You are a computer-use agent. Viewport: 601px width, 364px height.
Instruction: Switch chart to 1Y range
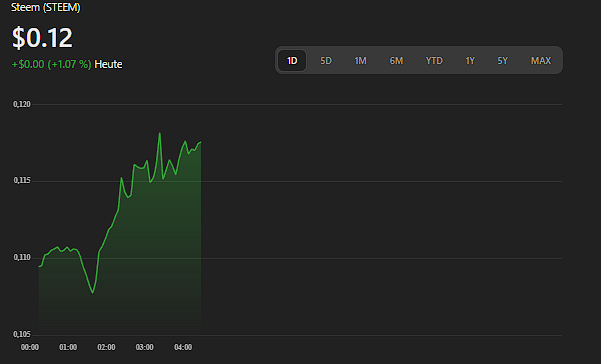470,61
